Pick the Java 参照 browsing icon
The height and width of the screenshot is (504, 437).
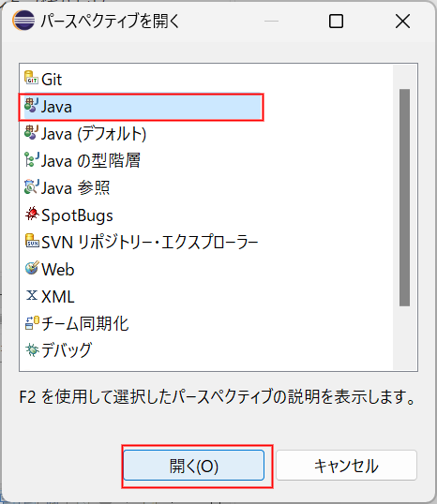pyautogui.click(x=31, y=186)
